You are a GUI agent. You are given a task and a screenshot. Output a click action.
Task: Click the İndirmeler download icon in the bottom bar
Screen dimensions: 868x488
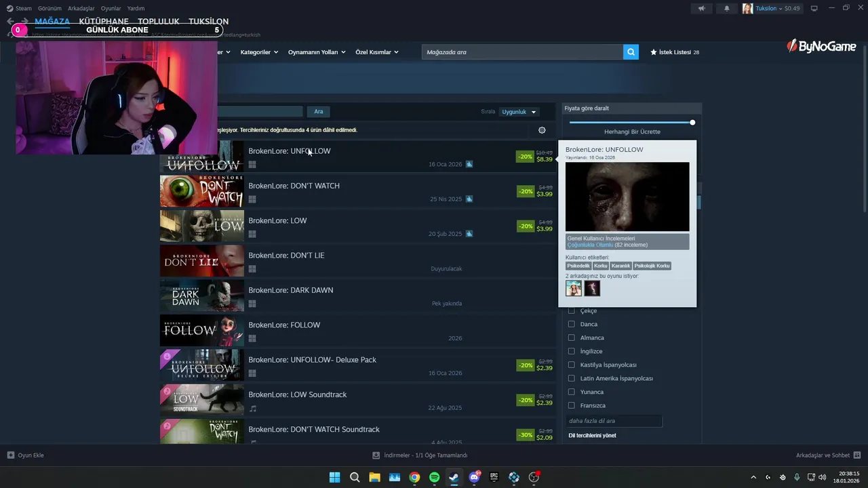point(376,455)
